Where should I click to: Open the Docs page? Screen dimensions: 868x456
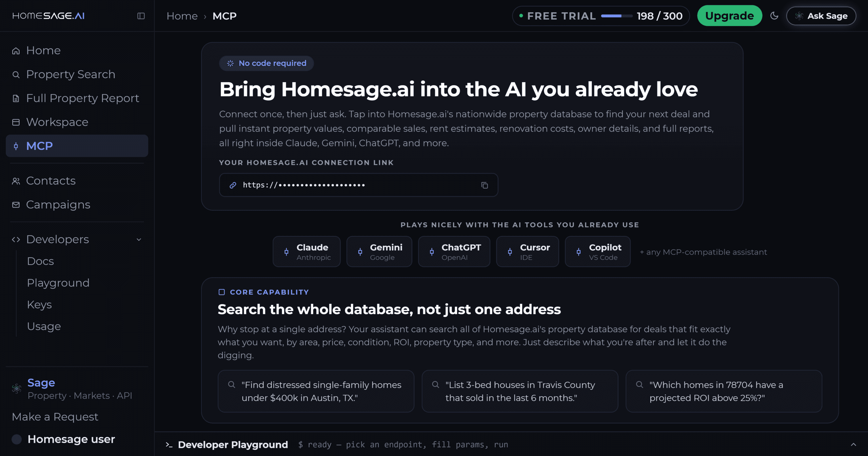pos(40,261)
